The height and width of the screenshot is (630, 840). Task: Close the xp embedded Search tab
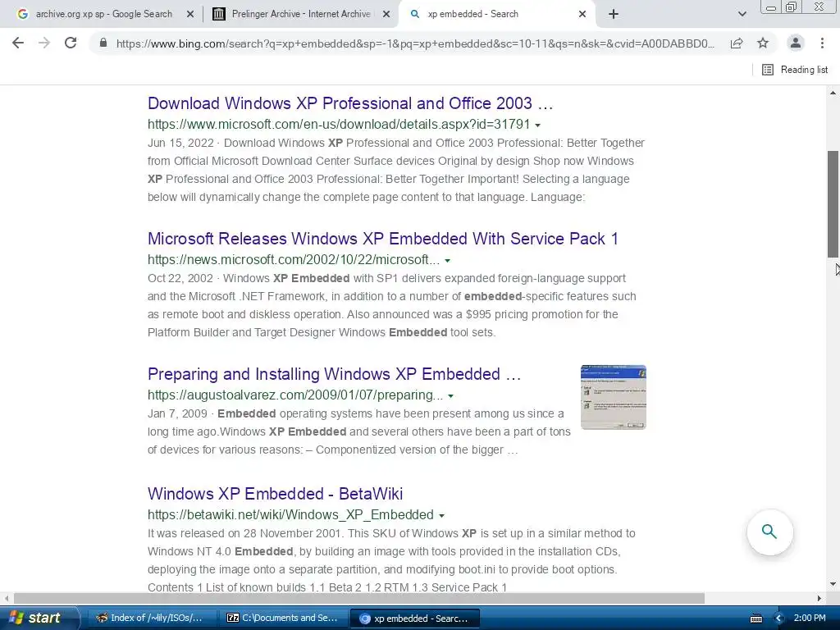[x=582, y=15]
